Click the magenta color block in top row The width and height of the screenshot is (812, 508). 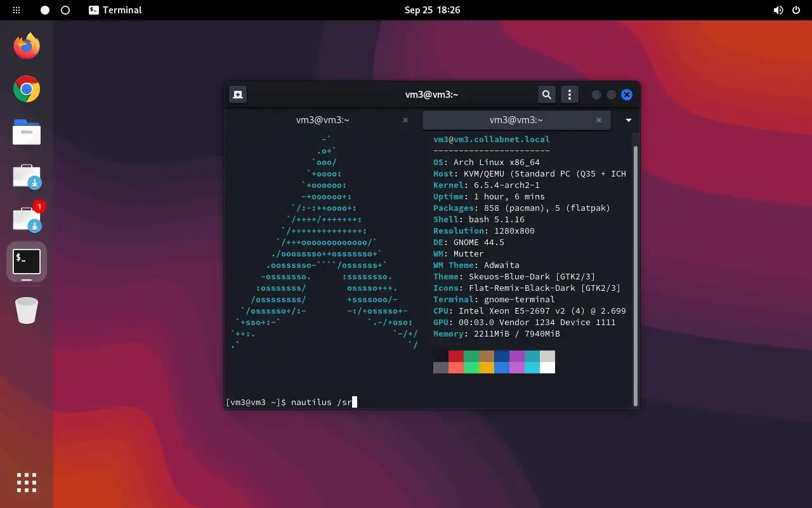point(517,356)
